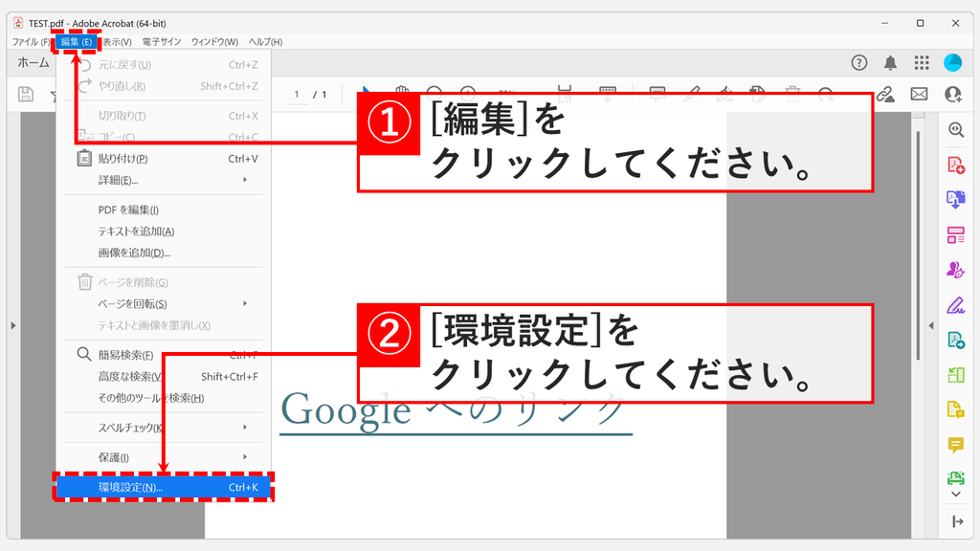
Task: Click the vertical document scrollbar
Action: (918, 246)
